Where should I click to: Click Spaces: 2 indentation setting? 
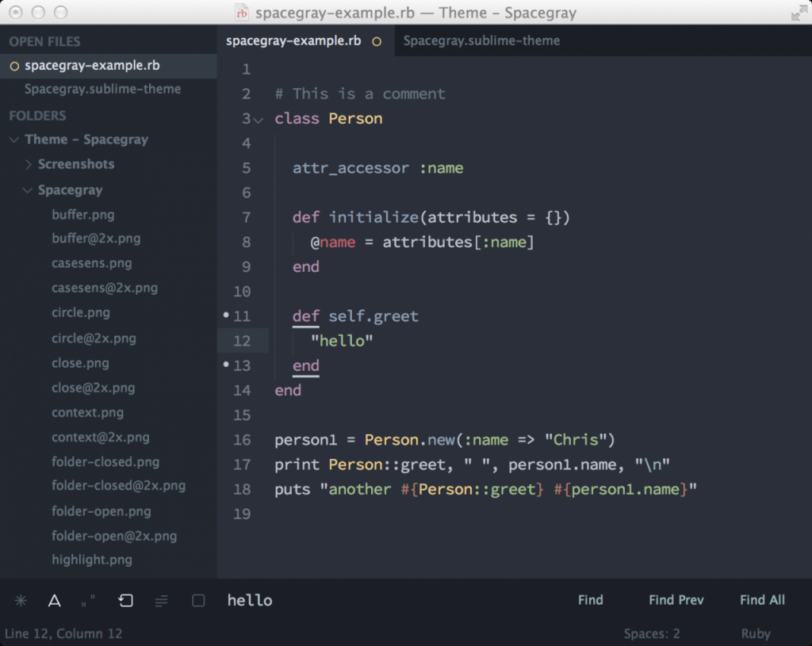(x=652, y=633)
